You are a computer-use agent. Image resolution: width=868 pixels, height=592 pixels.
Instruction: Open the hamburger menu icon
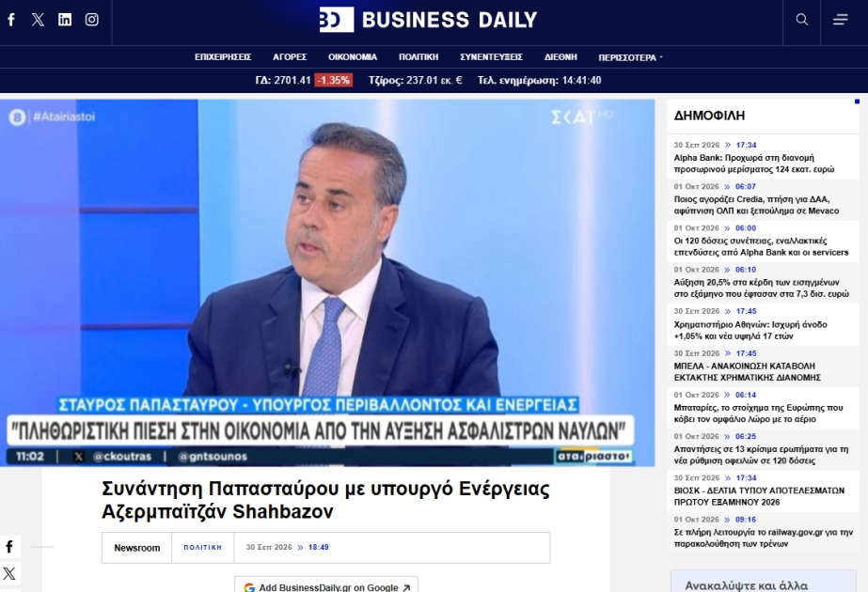click(841, 20)
